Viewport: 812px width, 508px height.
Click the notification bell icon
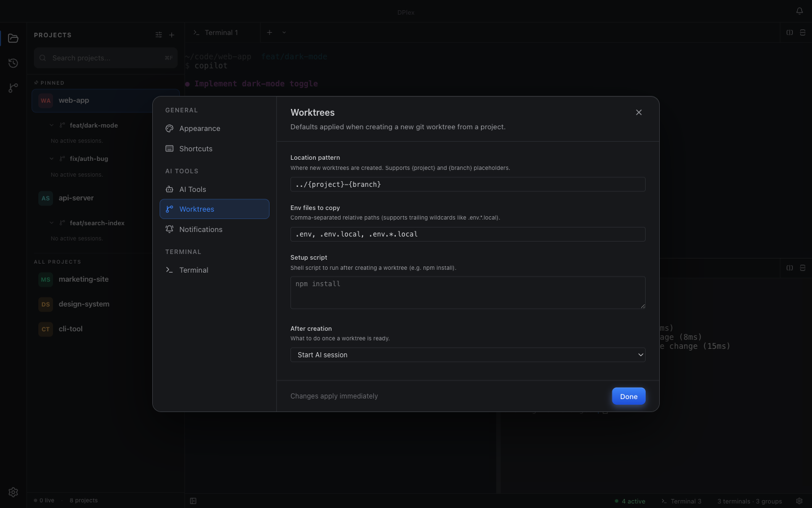tap(799, 11)
